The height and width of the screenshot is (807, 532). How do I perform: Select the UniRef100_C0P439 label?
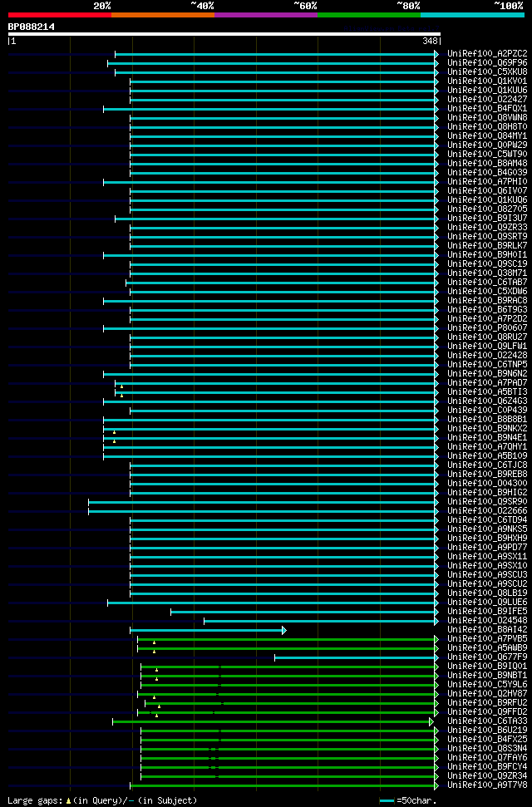coord(487,411)
